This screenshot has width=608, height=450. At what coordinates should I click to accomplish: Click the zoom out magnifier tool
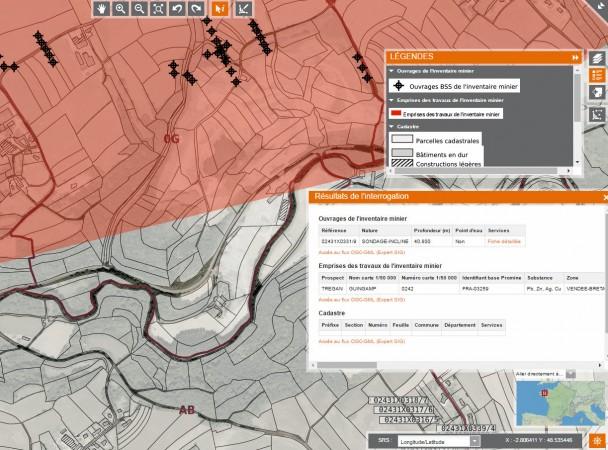pos(140,8)
